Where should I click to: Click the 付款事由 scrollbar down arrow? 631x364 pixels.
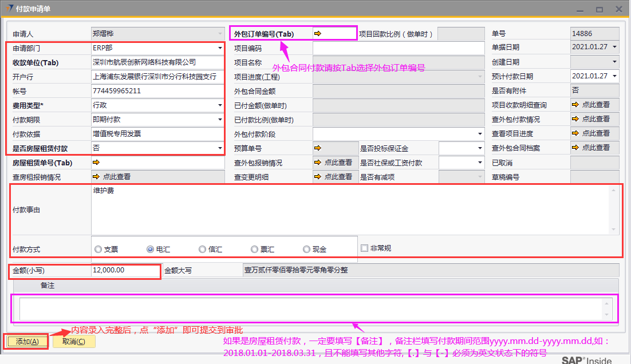[x=614, y=230]
